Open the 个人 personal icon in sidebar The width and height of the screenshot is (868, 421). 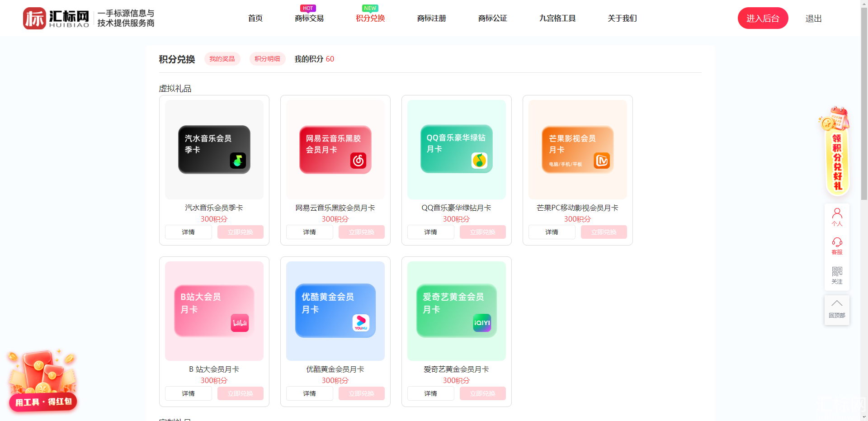[x=837, y=217]
